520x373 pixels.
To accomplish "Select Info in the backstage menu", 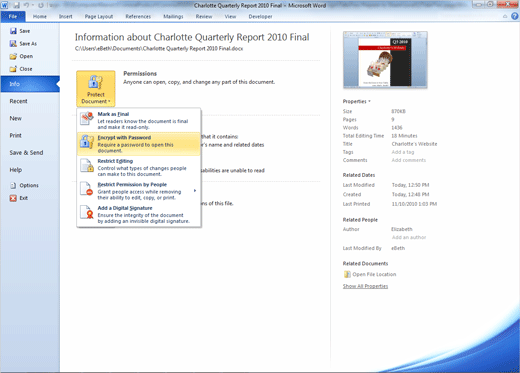I will [x=30, y=84].
